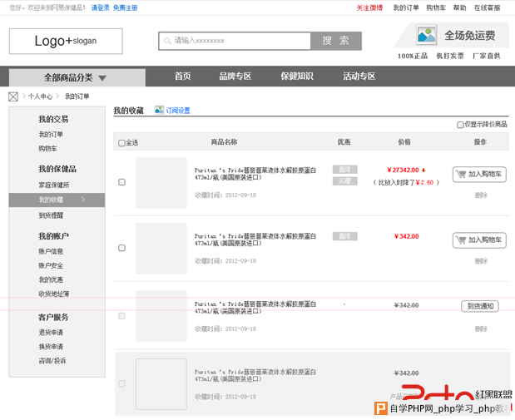Open 我的订单 in the sidebar
515x420 pixels.
point(51,134)
